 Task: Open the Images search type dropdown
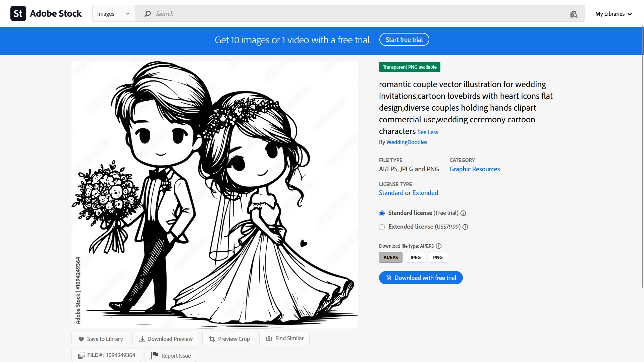(x=113, y=14)
